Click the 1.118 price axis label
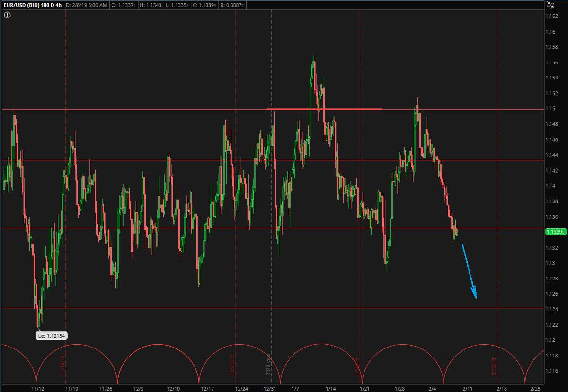Image resolution: width=568 pixels, height=392 pixels. tap(551, 356)
